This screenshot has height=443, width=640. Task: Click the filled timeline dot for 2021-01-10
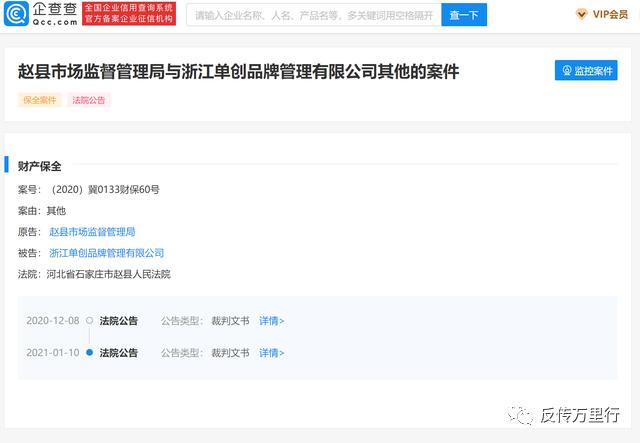click(x=90, y=353)
